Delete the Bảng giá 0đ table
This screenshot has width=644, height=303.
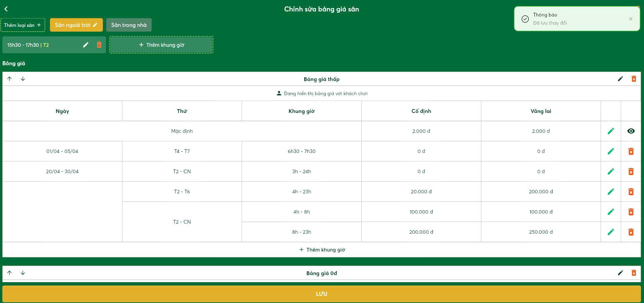click(634, 273)
